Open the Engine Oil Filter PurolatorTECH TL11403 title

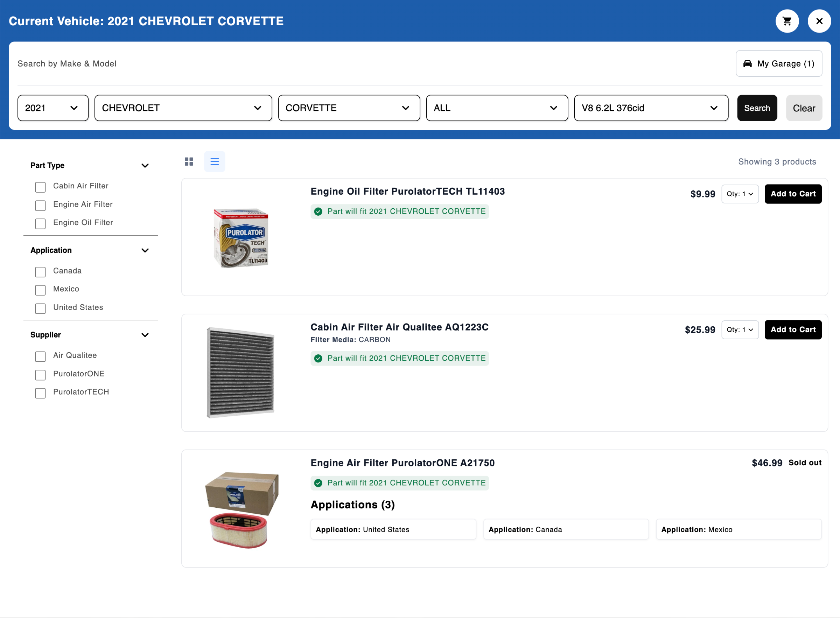click(407, 192)
